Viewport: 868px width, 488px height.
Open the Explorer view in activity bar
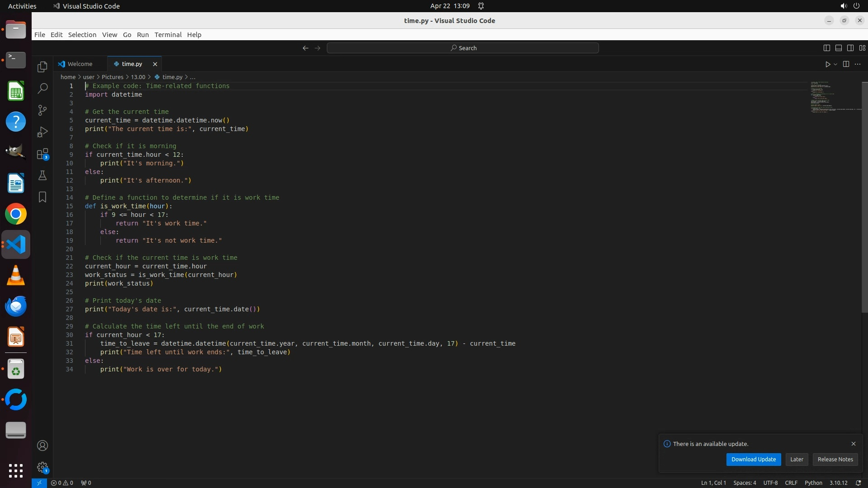[42, 67]
